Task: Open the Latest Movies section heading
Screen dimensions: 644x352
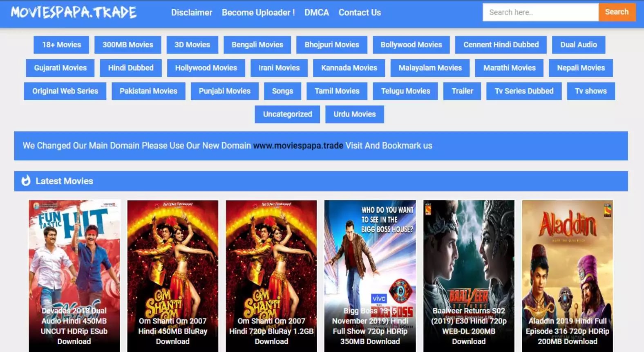Action: pos(64,181)
